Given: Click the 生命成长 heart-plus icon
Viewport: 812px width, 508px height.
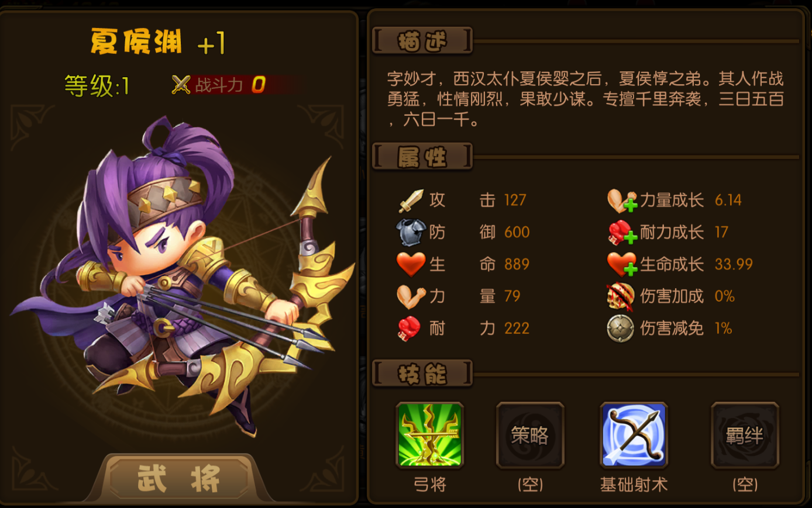Looking at the screenshot, I should click(x=621, y=264).
